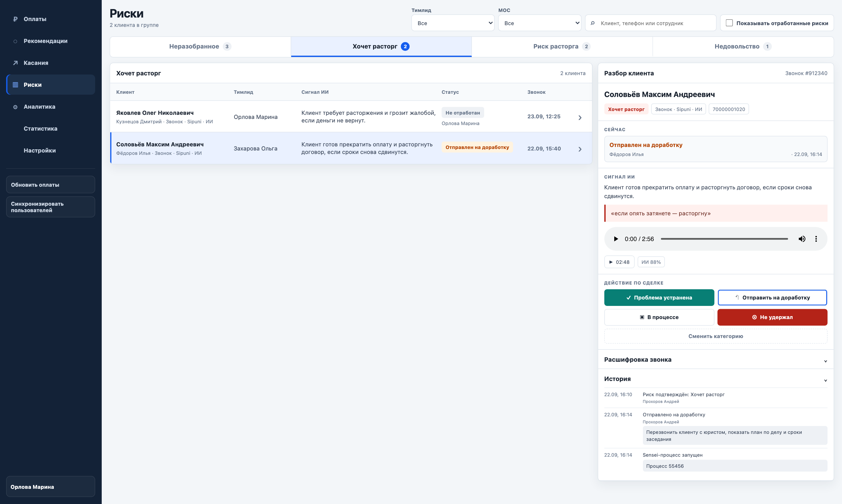Select the Риски sidebar icon
842x504 pixels.
tap(15, 84)
